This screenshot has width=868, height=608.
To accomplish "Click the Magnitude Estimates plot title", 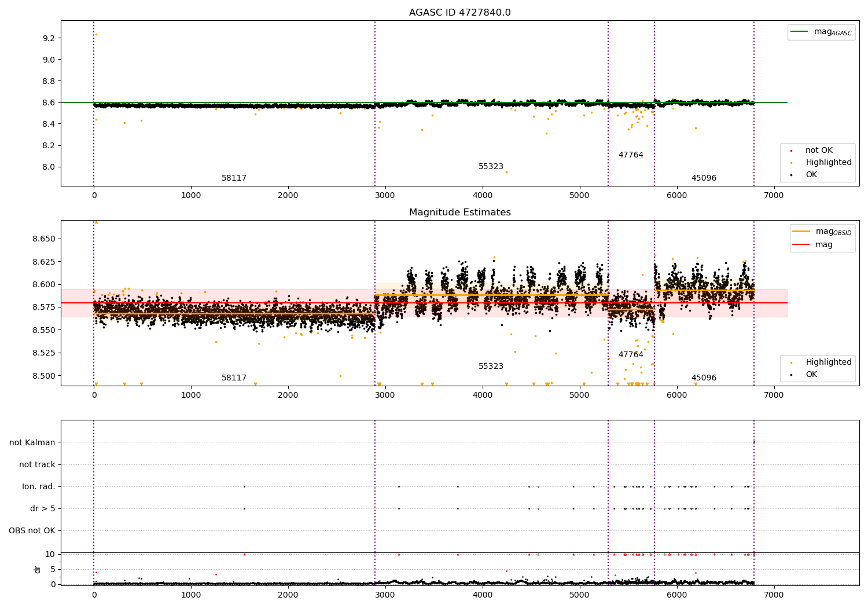I will pyautogui.click(x=459, y=213).
